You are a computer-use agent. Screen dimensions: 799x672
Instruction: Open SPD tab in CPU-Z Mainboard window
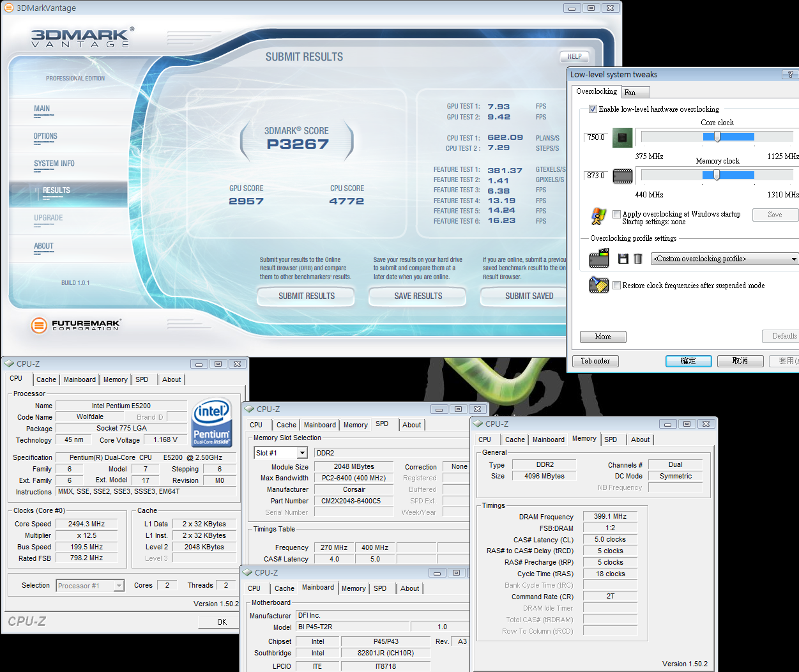click(380, 588)
